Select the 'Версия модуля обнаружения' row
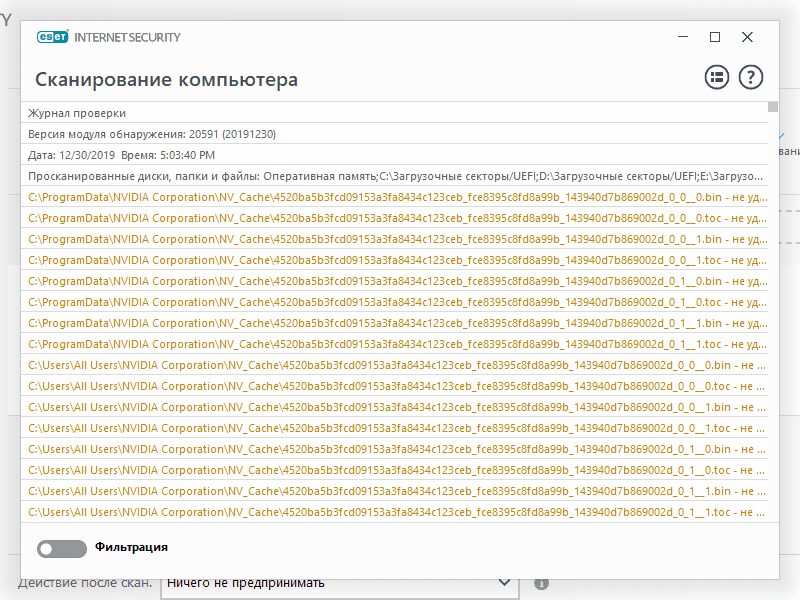This screenshot has height=600, width=800. [x=152, y=134]
